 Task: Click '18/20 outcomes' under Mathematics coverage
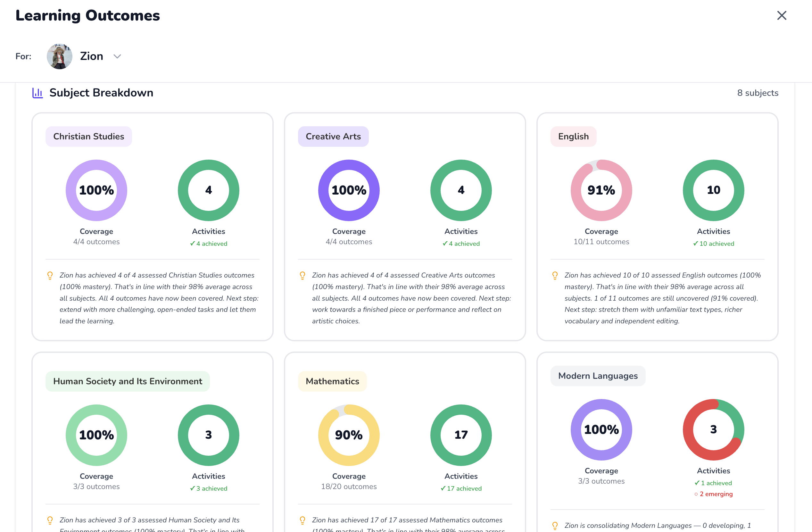349,486
